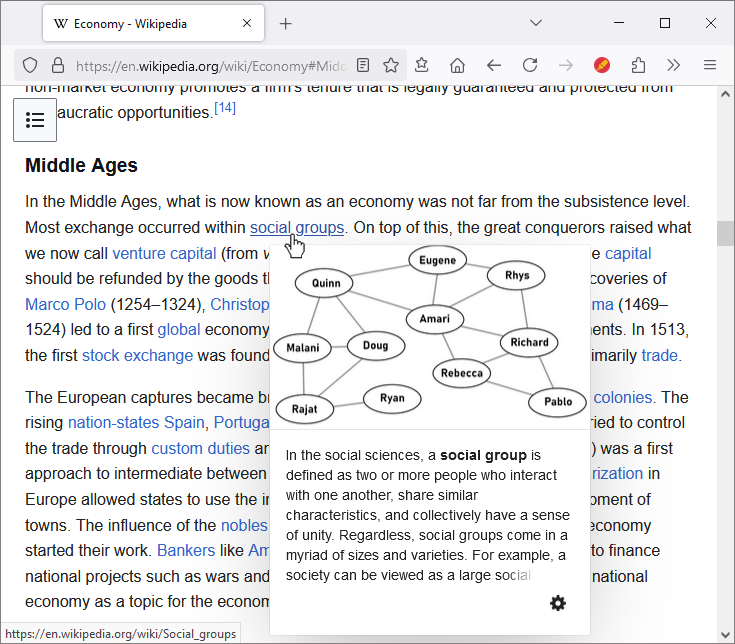Follow the custom duties link
This screenshot has height=644, width=735.
tap(201, 449)
